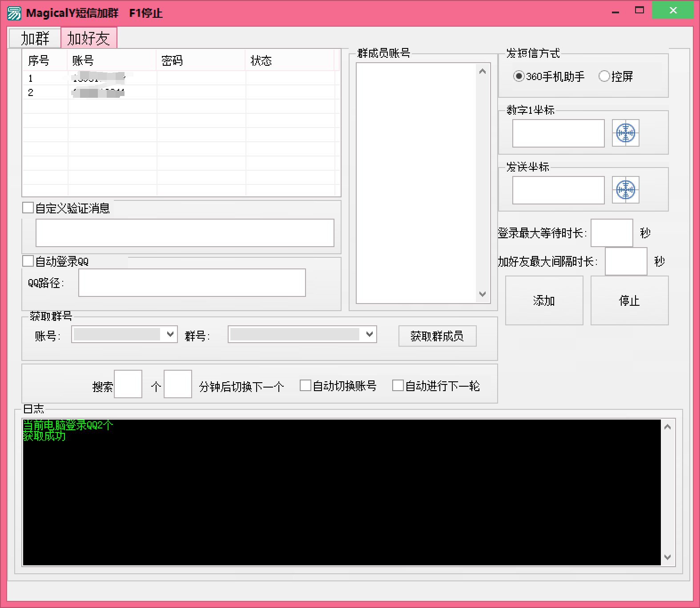Click log line 获取成功
Screen dimensions: 700x608
(x=44, y=436)
